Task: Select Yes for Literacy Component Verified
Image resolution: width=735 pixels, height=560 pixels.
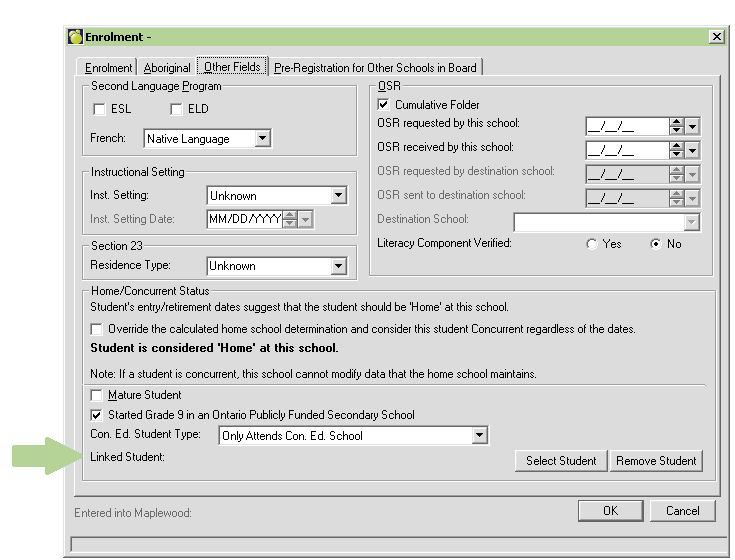Action: pos(593,244)
